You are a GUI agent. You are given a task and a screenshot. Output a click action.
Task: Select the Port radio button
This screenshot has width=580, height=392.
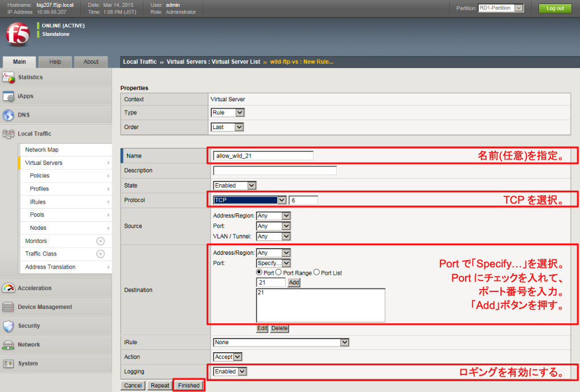(260, 272)
